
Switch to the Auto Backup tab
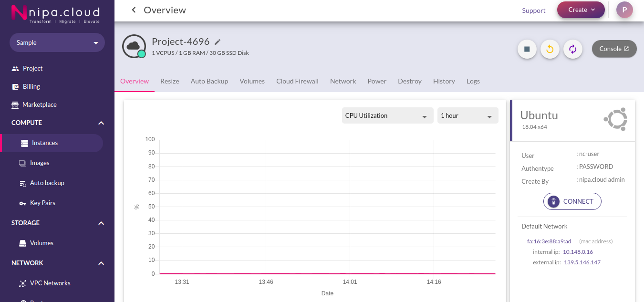[x=209, y=81]
